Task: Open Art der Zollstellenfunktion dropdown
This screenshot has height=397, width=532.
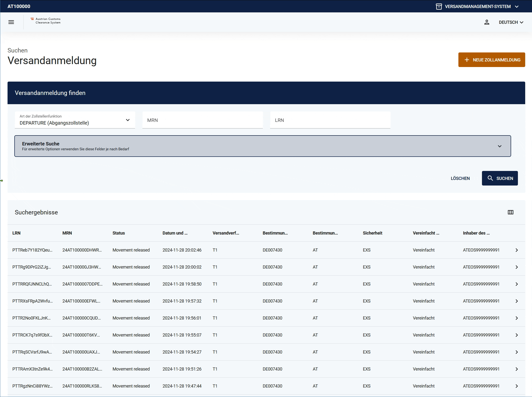Action: point(75,120)
